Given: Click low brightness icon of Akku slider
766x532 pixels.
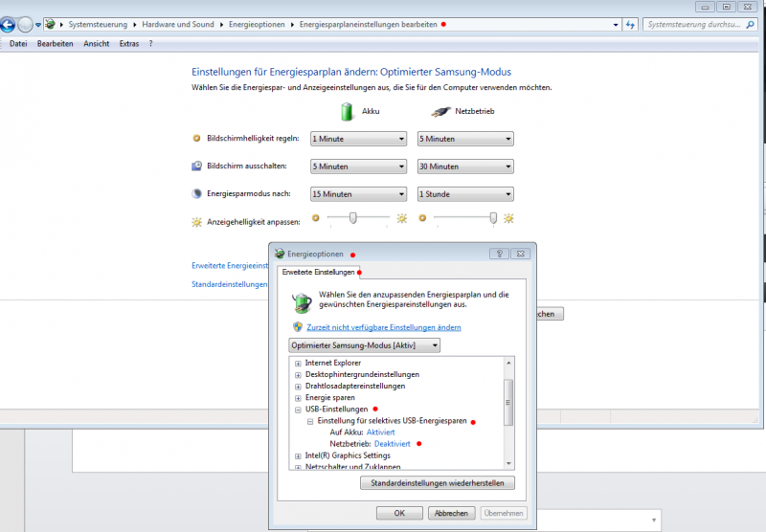Looking at the screenshot, I should click(x=316, y=218).
